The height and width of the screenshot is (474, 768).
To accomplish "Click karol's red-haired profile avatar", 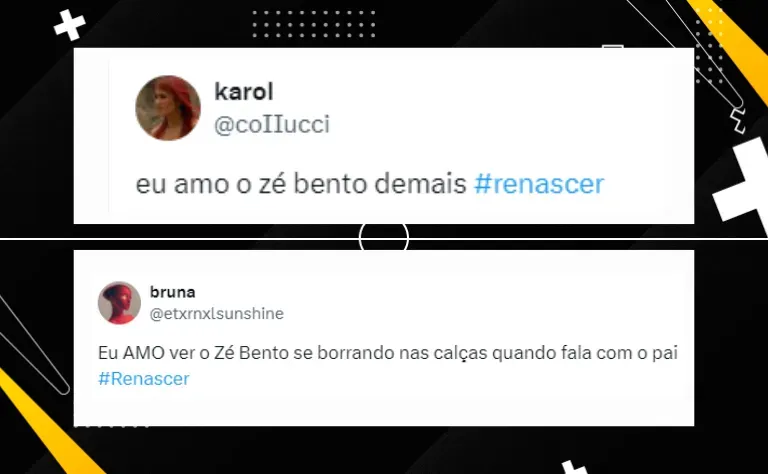I will pos(168,108).
